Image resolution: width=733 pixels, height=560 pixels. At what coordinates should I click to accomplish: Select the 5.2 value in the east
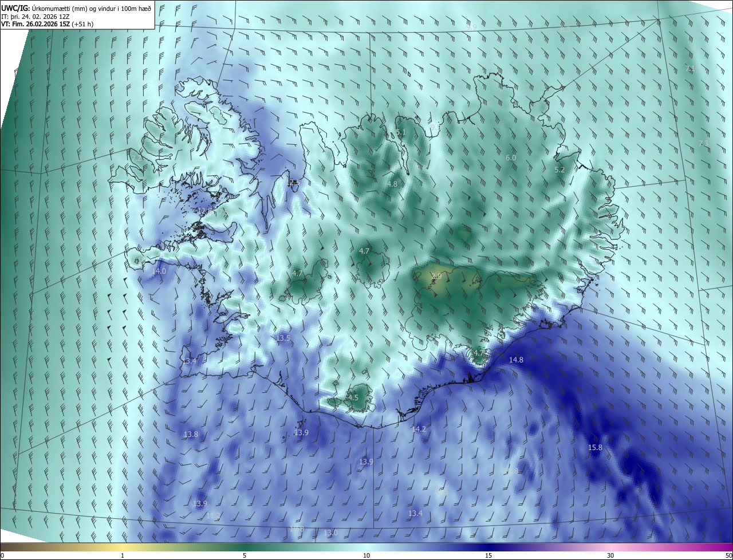559,170
